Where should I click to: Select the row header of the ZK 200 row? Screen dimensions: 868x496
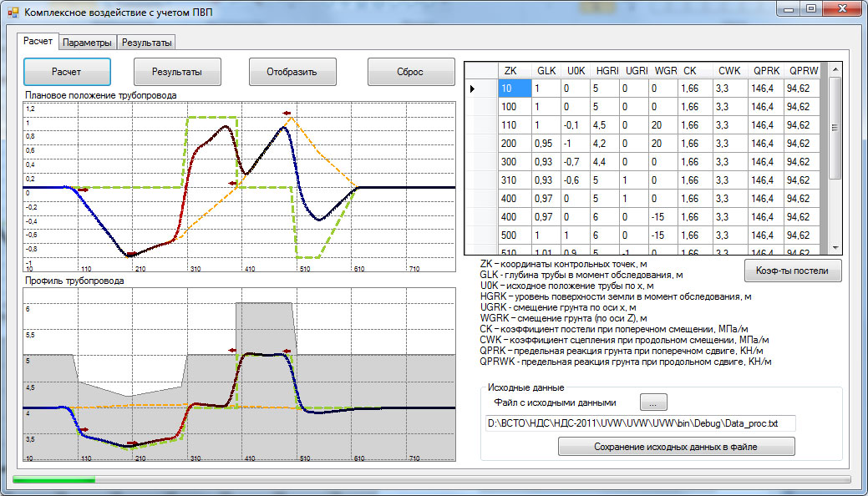click(480, 144)
